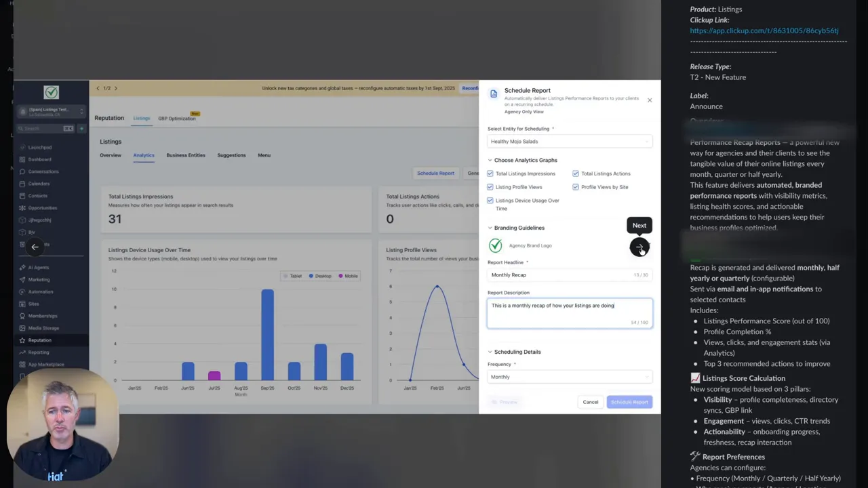
Task: Open Conversations in the left sidebar
Action: coord(45,171)
